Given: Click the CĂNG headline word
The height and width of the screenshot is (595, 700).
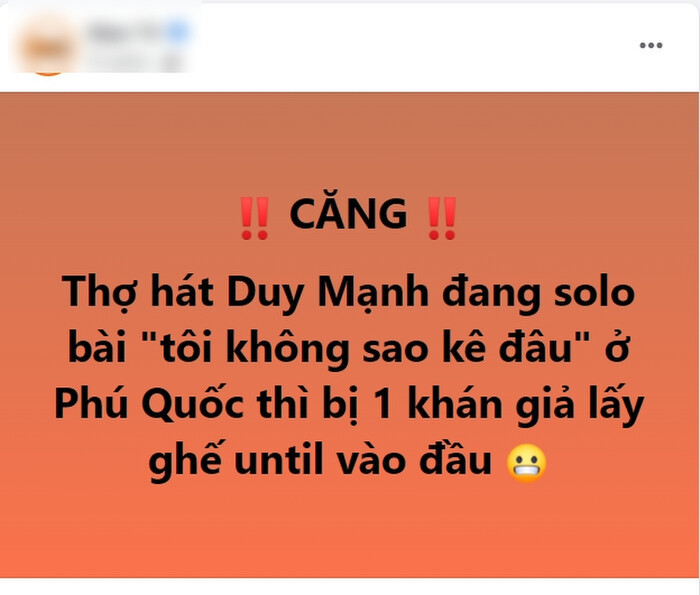Looking at the screenshot, I should 348,213.
